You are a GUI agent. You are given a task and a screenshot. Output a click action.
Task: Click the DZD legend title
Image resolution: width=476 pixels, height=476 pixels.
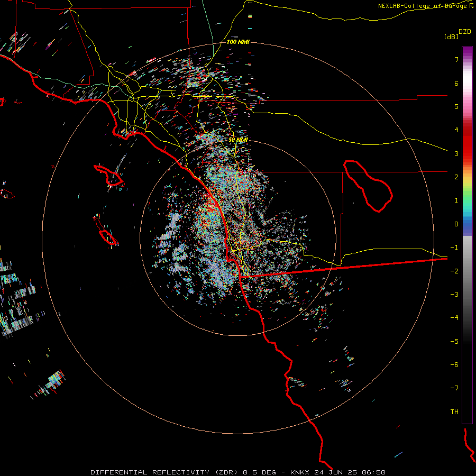pos(465,32)
